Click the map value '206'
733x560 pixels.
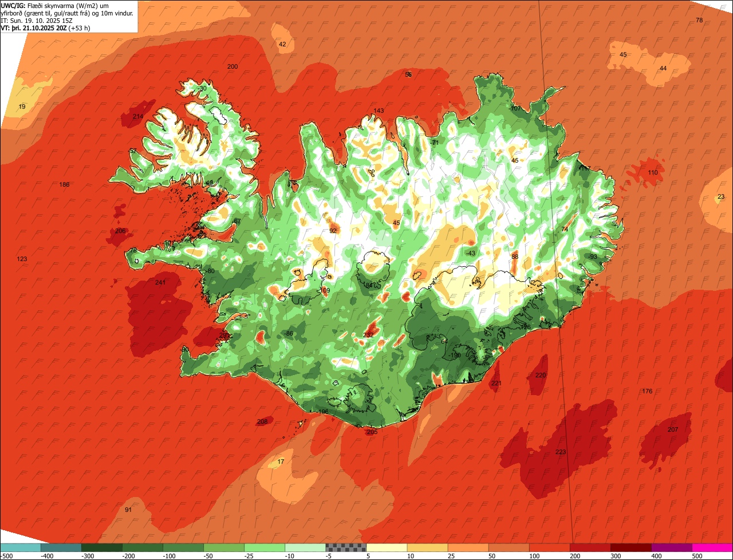point(120,231)
